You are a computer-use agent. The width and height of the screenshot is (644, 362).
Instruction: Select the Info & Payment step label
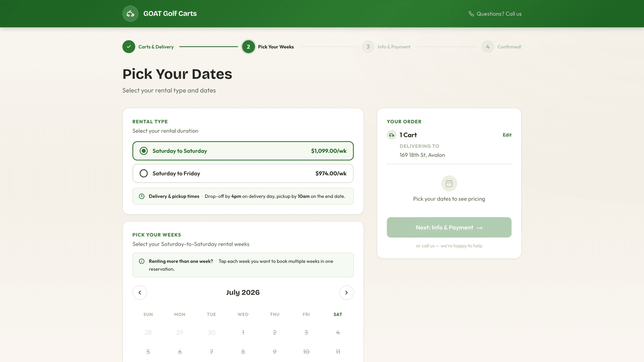pos(394,47)
